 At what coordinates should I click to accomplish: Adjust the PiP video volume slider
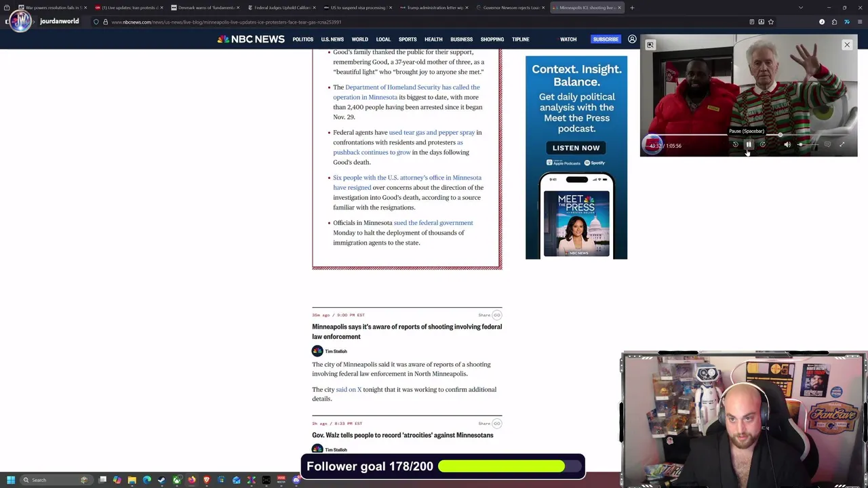(808, 144)
